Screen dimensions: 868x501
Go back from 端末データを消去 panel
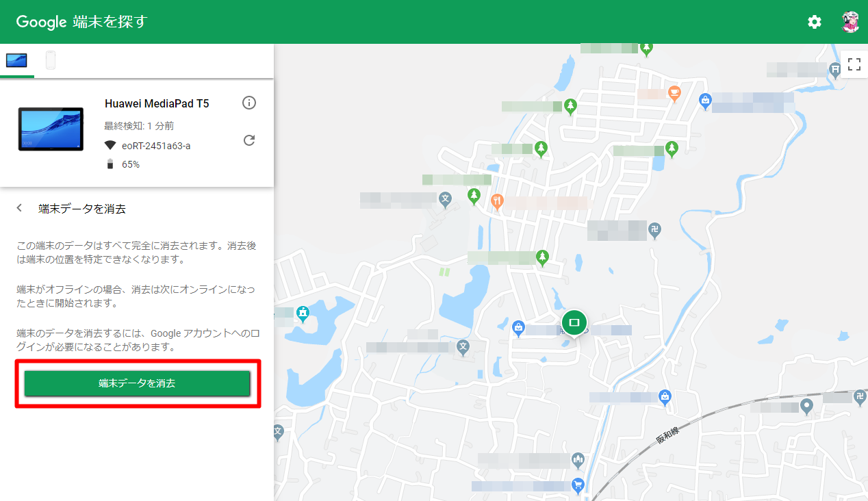20,208
